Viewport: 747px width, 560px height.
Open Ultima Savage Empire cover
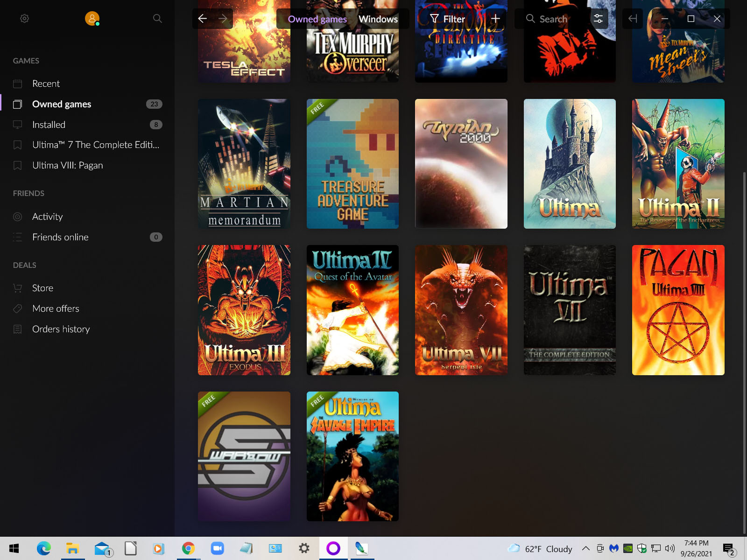(x=352, y=456)
